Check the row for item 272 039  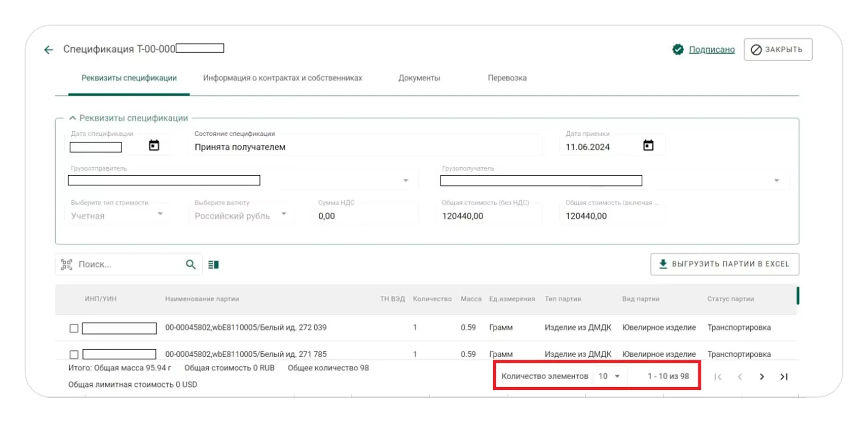[74, 328]
